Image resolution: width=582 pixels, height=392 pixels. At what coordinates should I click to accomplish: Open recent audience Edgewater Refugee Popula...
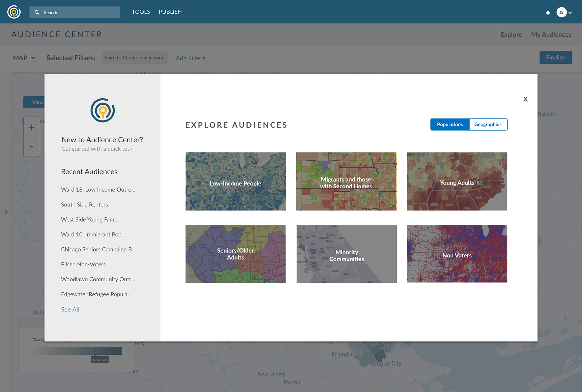tap(96, 294)
